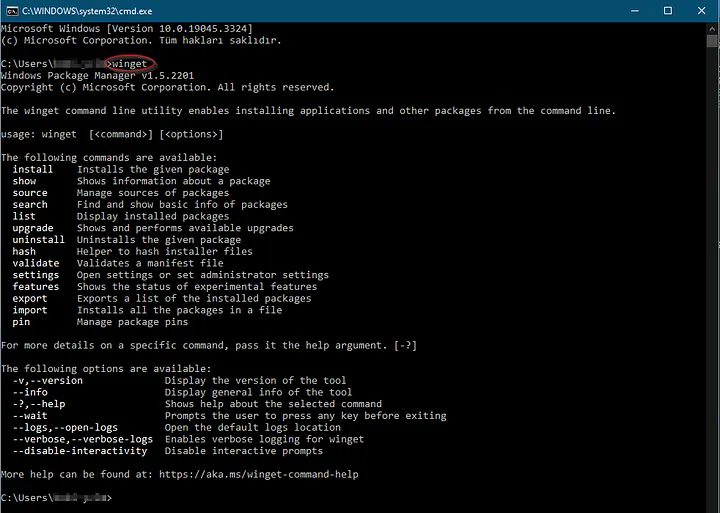Click the scrollbar up arrow
720x513 pixels.
(712, 27)
